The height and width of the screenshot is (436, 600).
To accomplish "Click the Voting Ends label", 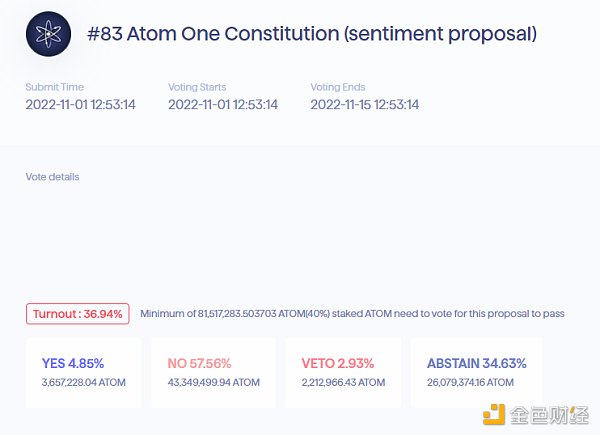I will point(340,87).
